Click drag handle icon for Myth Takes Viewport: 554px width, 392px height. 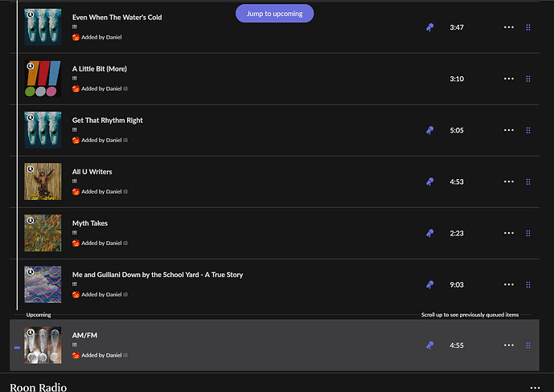click(x=528, y=233)
